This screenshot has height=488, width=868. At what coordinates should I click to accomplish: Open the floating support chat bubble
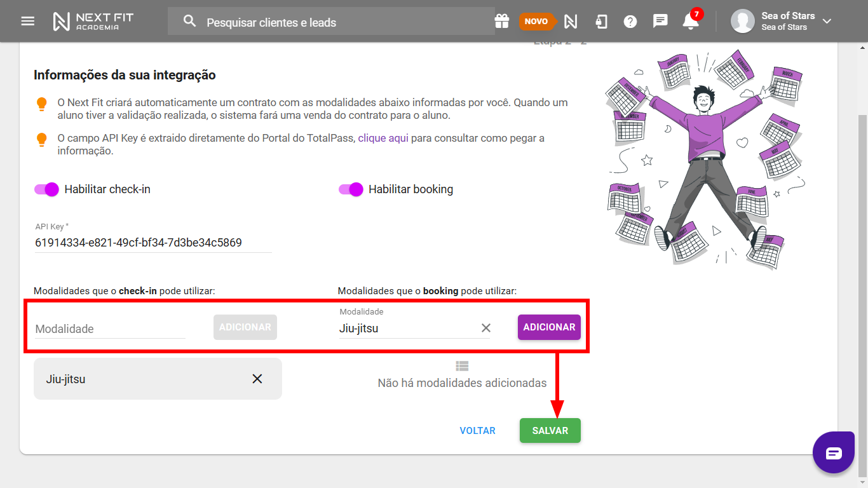coord(834,453)
